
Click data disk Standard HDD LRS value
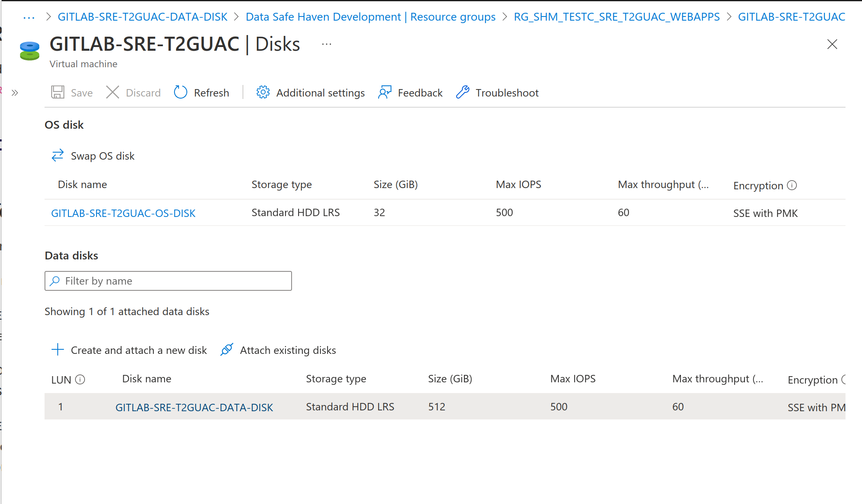click(350, 407)
